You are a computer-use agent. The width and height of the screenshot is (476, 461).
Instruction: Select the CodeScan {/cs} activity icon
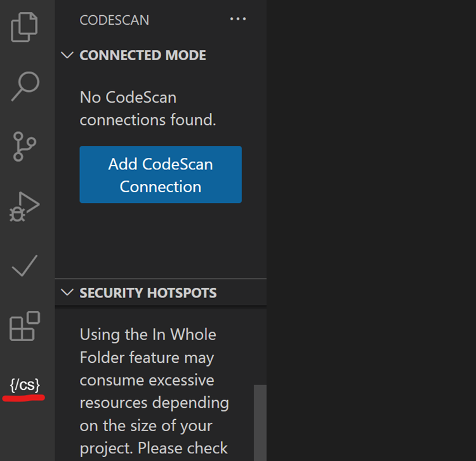(25, 385)
